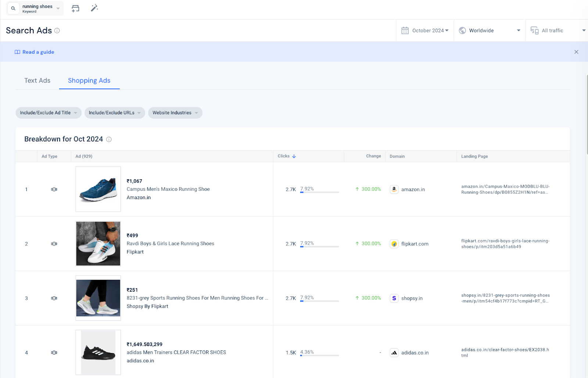
Task: Click clicks share bar in Ravdi row
Action: tap(319, 246)
